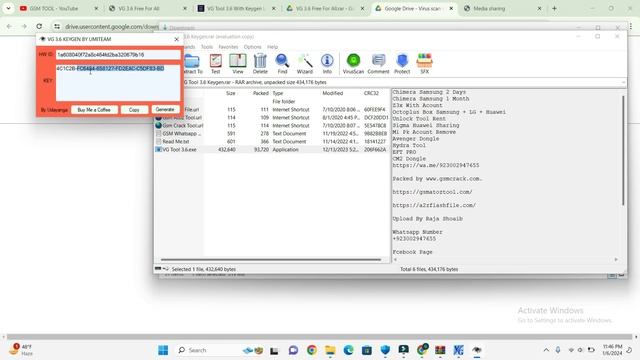640x360 pixels.
Task: Open the Windows Start menu
Action: [163, 350]
